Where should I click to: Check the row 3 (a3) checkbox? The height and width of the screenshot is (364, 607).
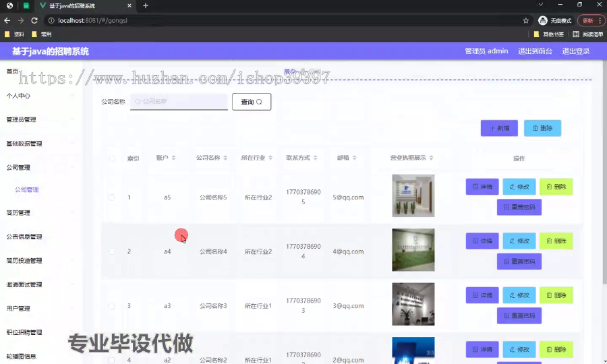[112, 306]
